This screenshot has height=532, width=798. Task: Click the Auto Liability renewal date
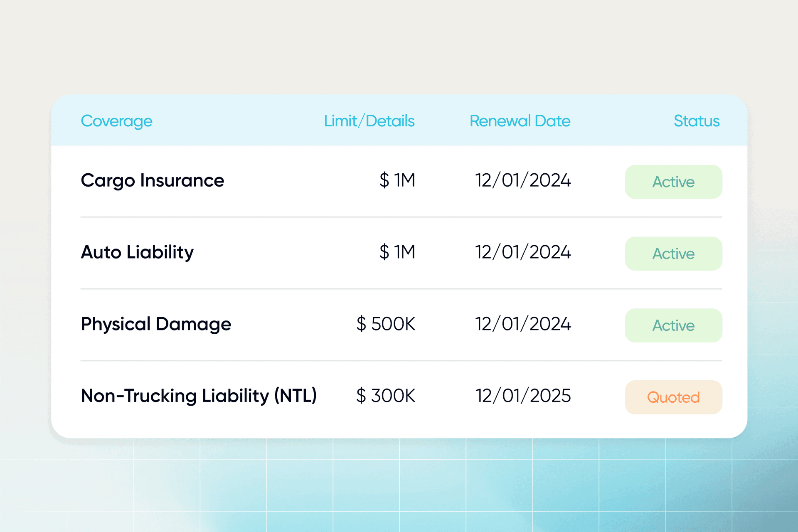pyautogui.click(x=523, y=252)
